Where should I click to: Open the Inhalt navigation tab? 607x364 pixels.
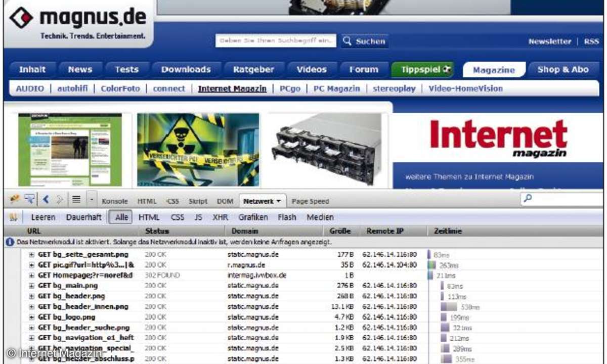tap(32, 70)
